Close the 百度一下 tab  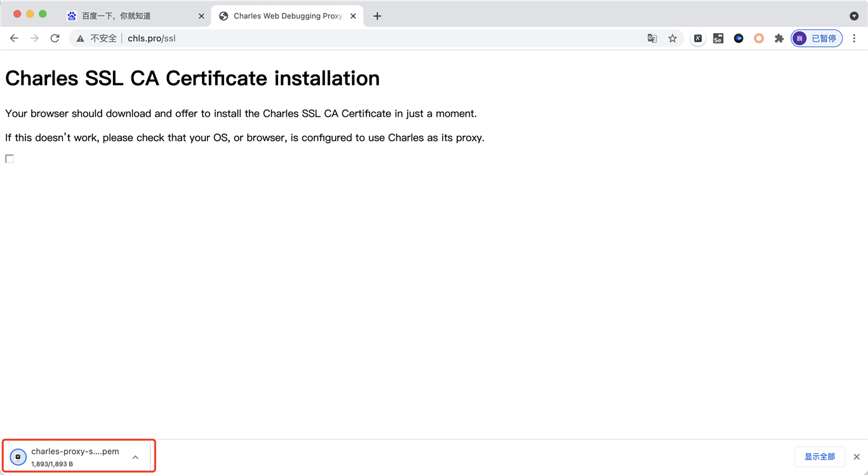201,16
